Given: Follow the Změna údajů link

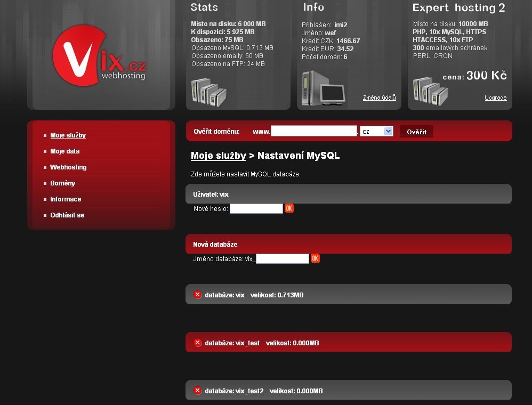Looking at the screenshot, I should click(x=379, y=98).
